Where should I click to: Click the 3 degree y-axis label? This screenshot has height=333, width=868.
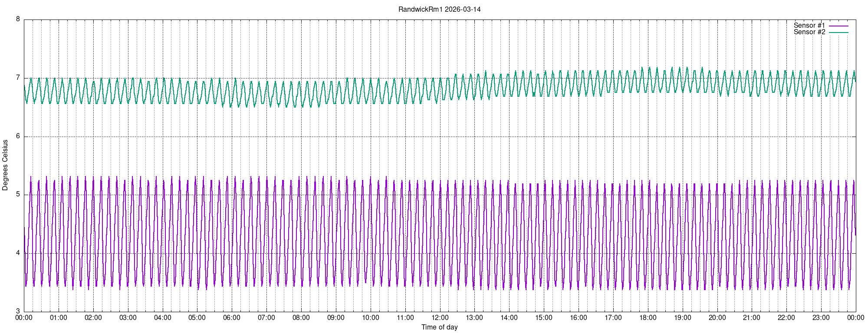tap(18, 311)
